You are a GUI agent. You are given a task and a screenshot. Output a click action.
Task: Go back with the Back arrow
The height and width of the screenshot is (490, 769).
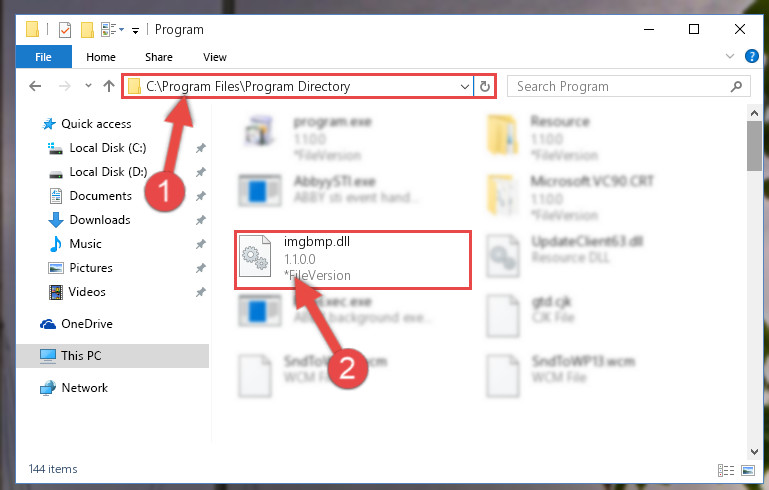35,86
